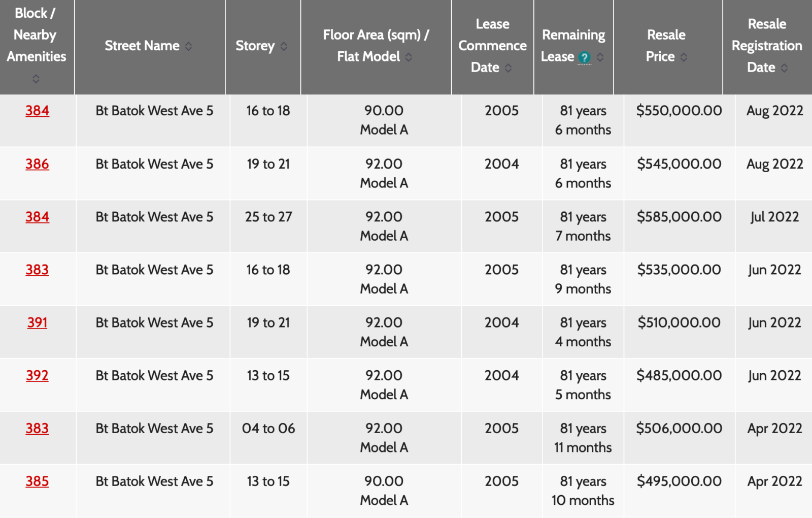The width and height of the screenshot is (812, 518).
Task: Click the Street Name column header text
Action: point(142,46)
